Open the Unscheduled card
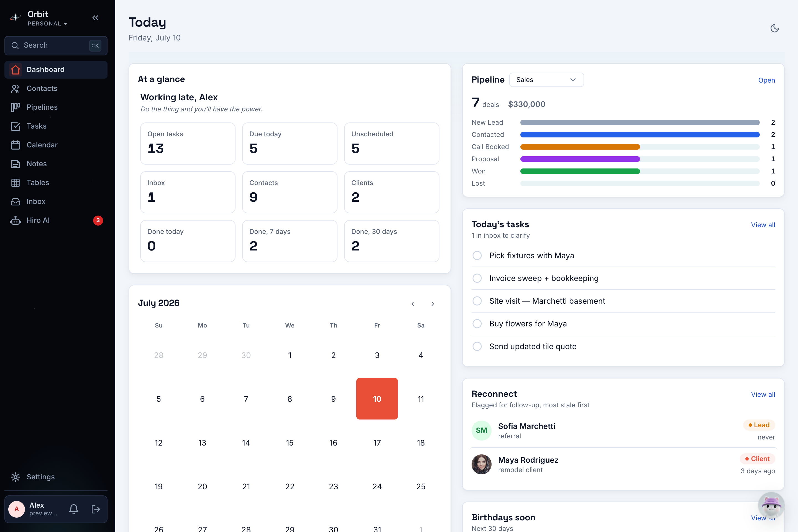The height and width of the screenshot is (532, 798). point(392,144)
